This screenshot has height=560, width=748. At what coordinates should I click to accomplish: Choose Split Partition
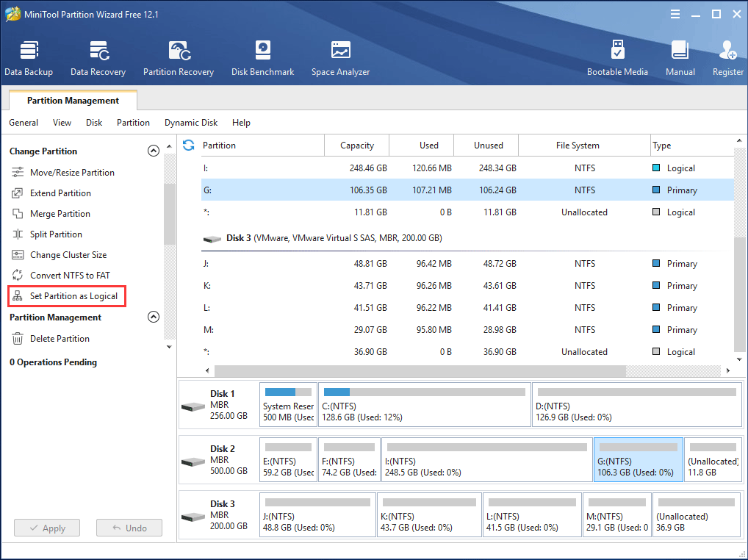47,234
